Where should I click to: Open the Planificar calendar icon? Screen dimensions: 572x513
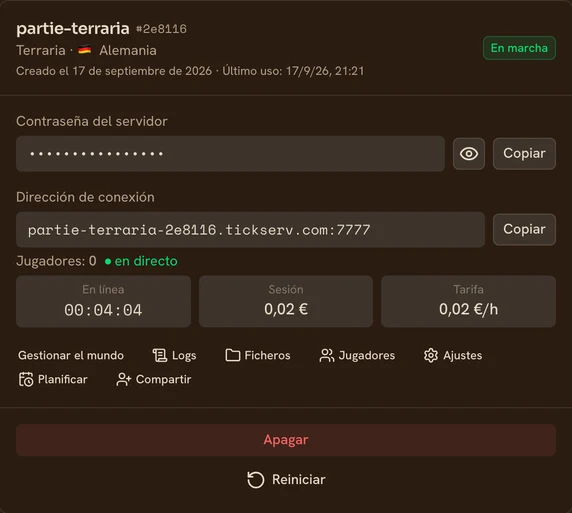pos(26,379)
